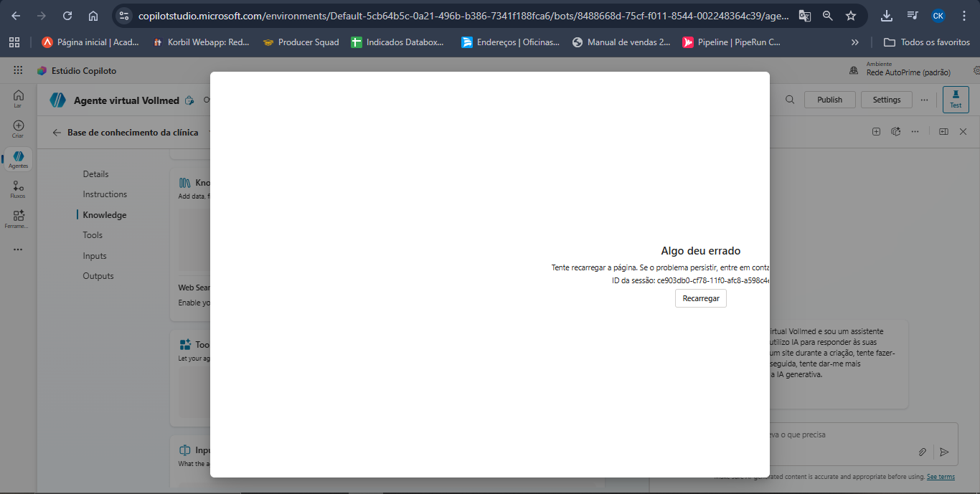This screenshot has width=980, height=494.
Task: Click the browser home button
Action: pos(93,16)
